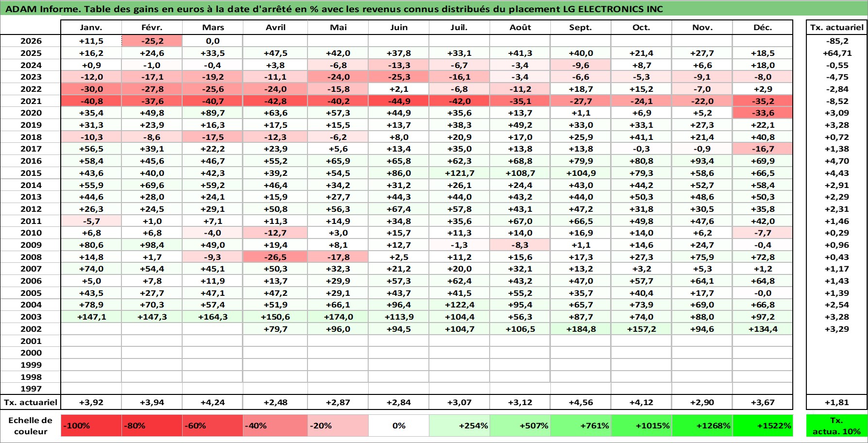Select the -80% color scale swatch

152,426
